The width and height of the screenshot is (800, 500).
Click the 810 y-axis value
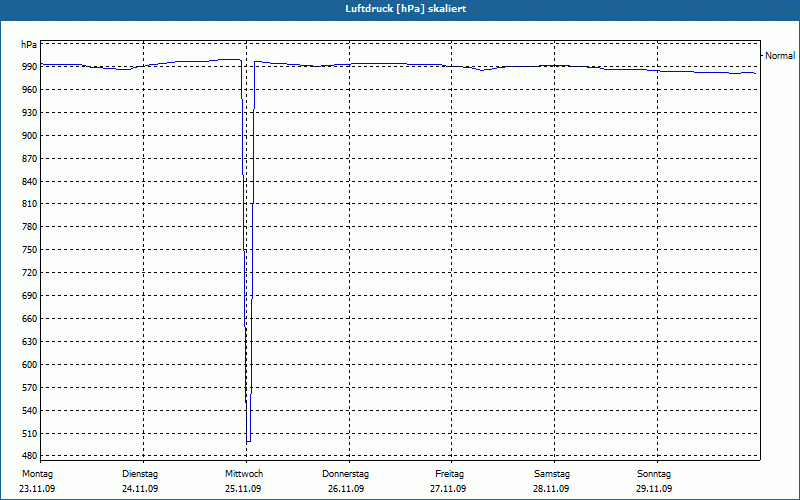[x=29, y=204]
